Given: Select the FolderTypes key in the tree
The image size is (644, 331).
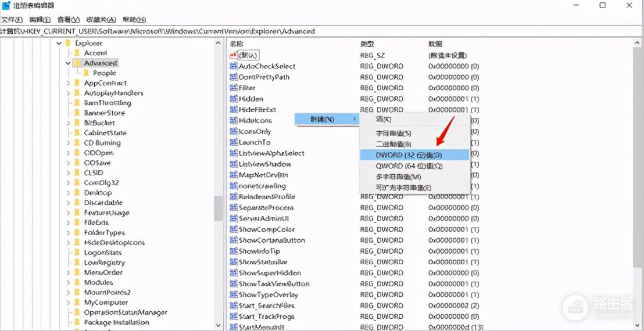Looking at the screenshot, I should pyautogui.click(x=104, y=233).
